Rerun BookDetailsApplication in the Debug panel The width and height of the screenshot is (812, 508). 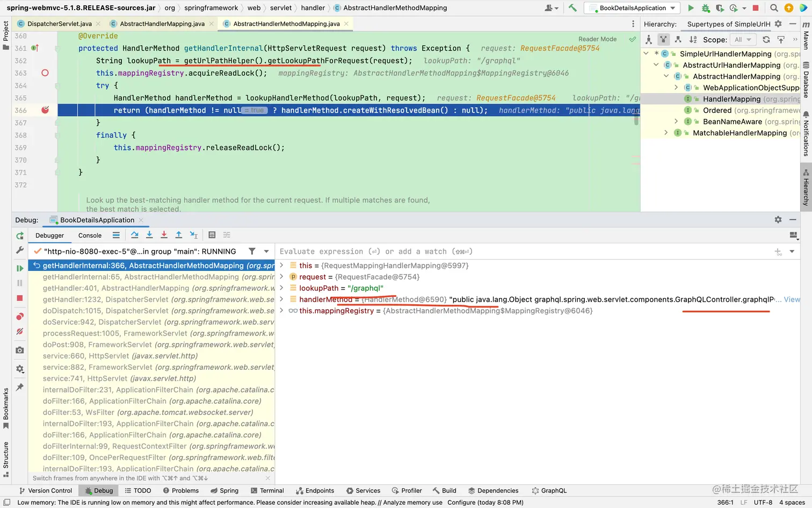click(x=20, y=236)
